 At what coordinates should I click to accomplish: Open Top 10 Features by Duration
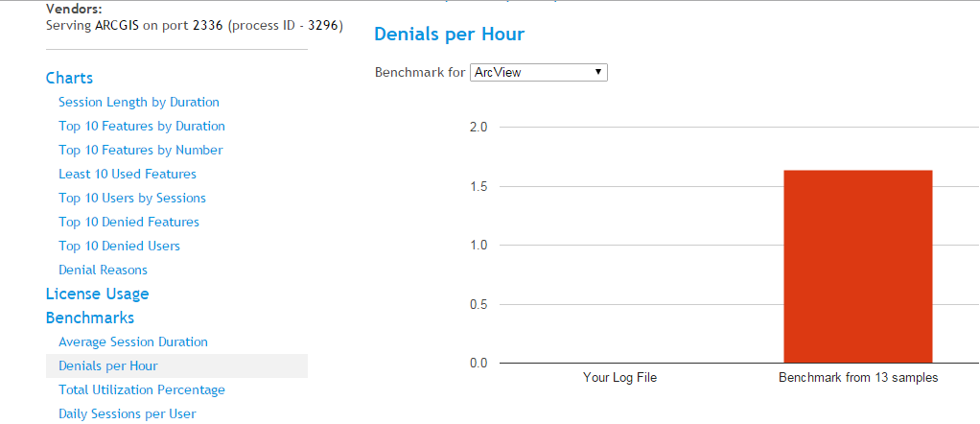(142, 126)
